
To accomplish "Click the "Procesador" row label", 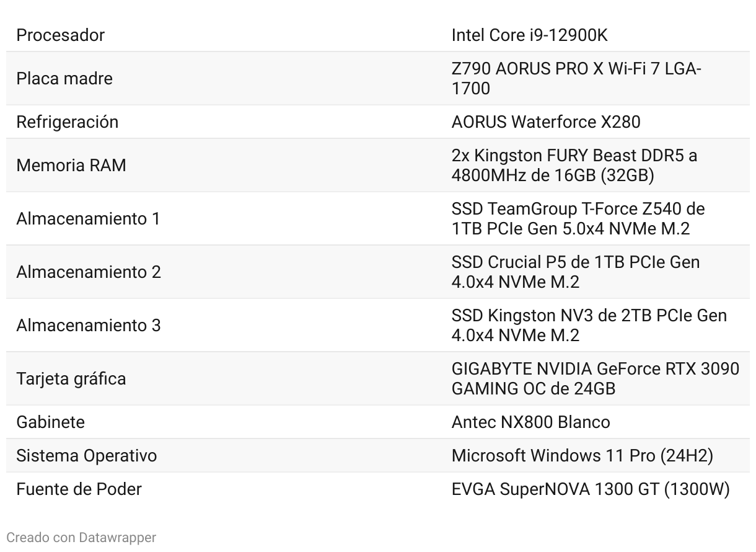I will pyautogui.click(x=60, y=35).
